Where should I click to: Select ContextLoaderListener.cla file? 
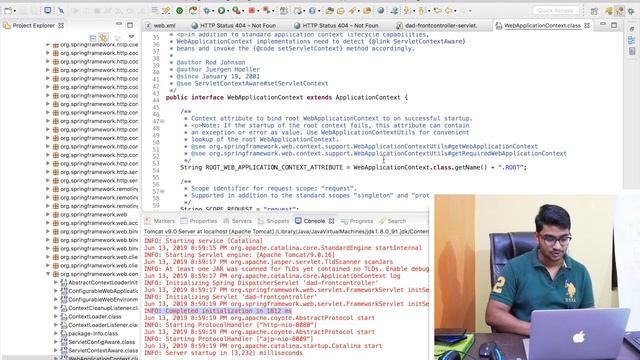click(x=103, y=325)
